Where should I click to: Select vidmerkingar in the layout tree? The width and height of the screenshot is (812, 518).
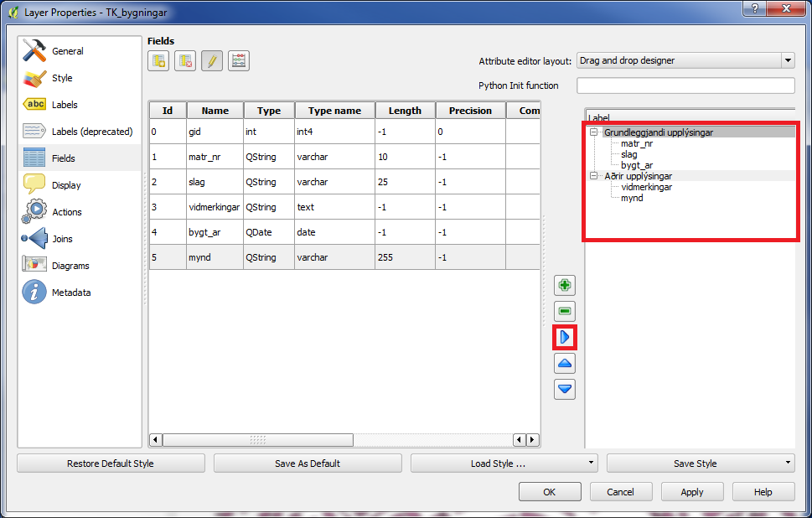point(646,187)
